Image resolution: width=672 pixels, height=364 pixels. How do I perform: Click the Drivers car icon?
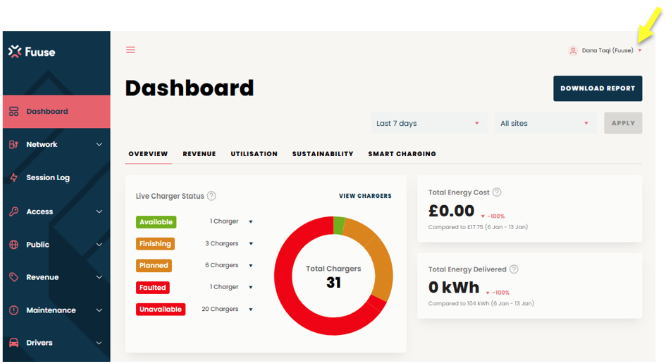point(14,343)
